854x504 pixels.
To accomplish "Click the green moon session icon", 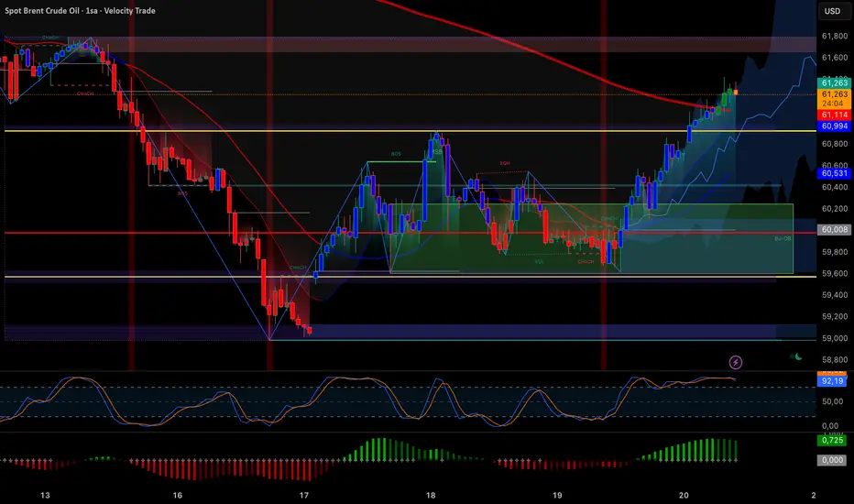I will pos(798,356).
